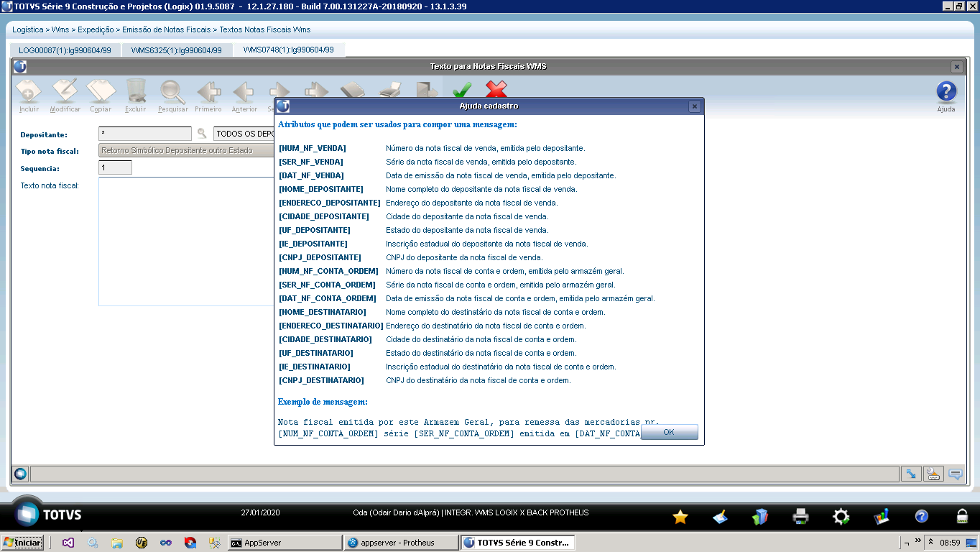
Task: Click blue arrows icon in form status bar
Action: (x=911, y=474)
